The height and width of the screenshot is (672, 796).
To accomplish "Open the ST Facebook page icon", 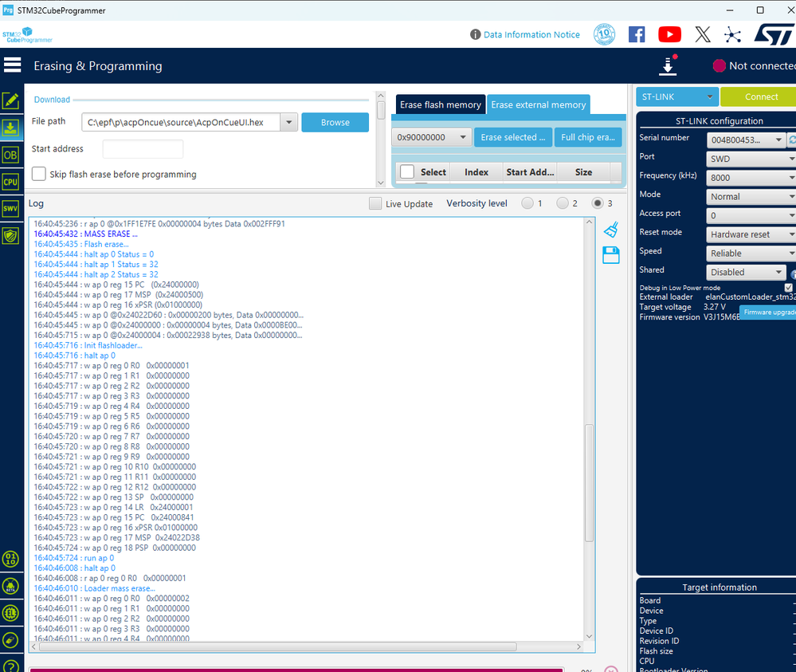I will click(637, 34).
